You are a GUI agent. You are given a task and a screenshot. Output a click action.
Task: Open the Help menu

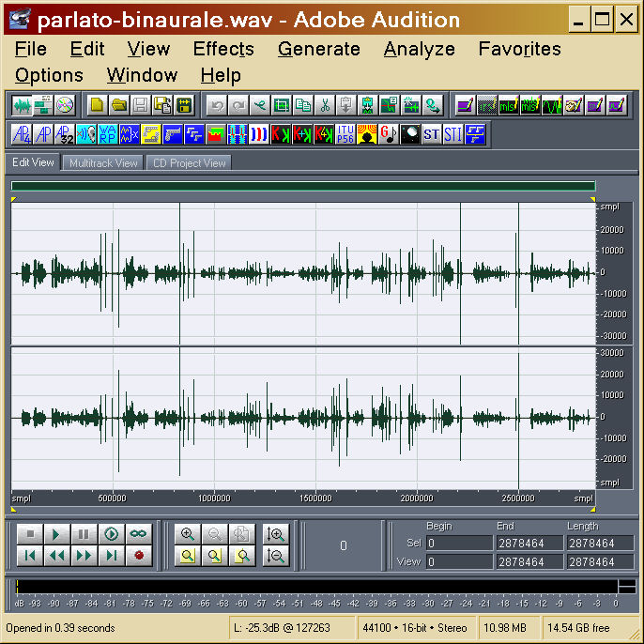click(x=221, y=75)
